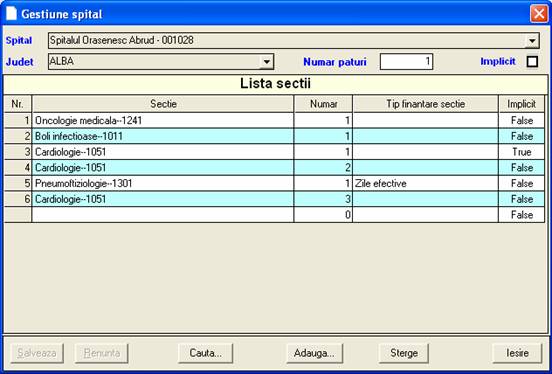
Task: Close the Gestiune spital window
Action: [x=539, y=14]
